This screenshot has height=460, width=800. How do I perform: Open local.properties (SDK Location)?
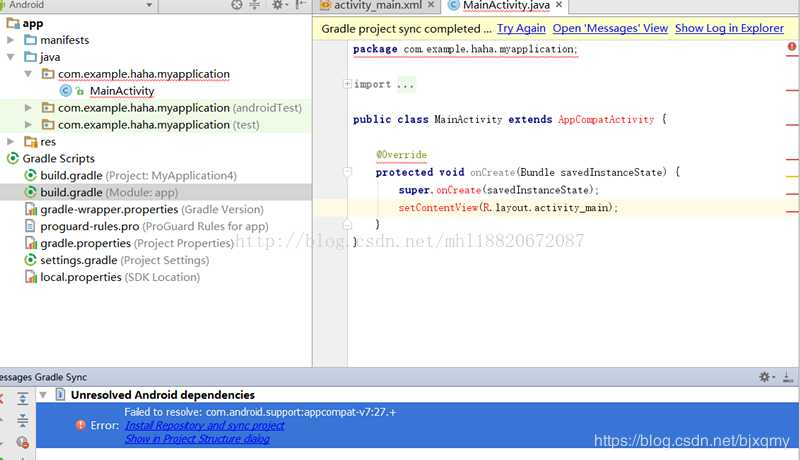tap(120, 277)
